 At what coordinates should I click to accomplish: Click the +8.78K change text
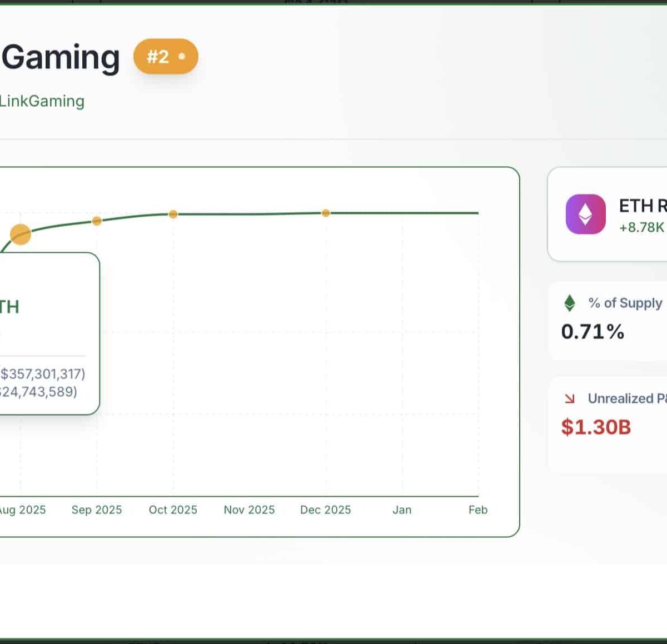pyautogui.click(x=641, y=227)
